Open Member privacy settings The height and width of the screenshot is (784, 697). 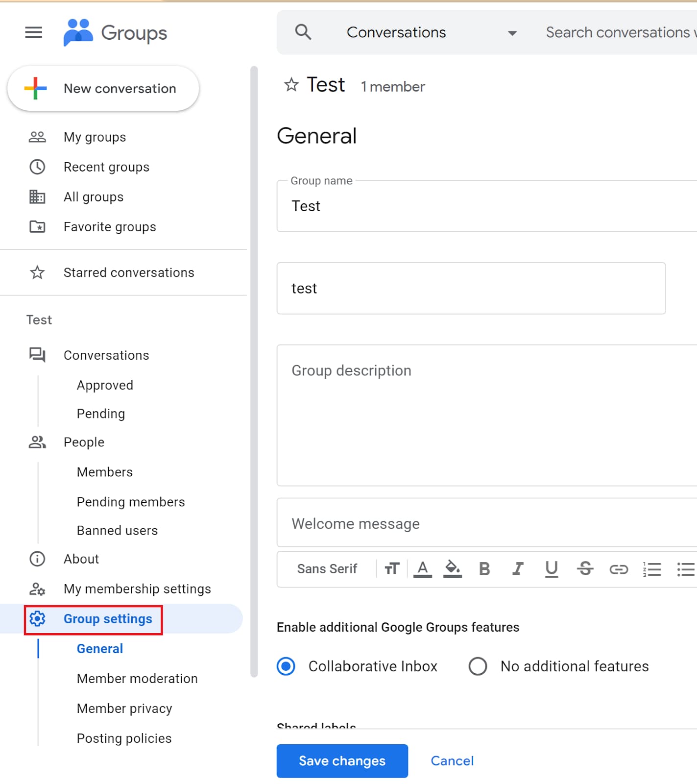[124, 709]
